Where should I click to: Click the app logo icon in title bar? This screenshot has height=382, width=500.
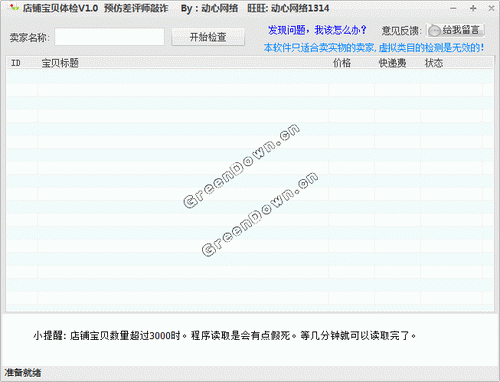14,7
